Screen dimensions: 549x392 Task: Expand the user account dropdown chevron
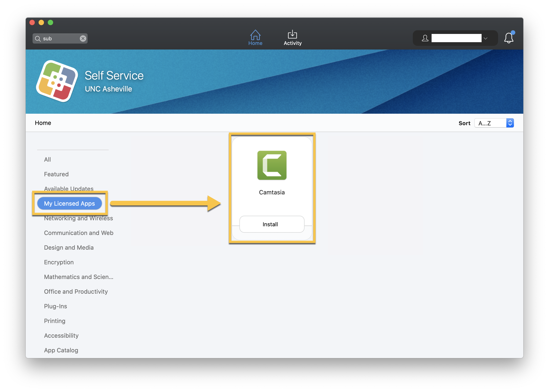coord(485,38)
